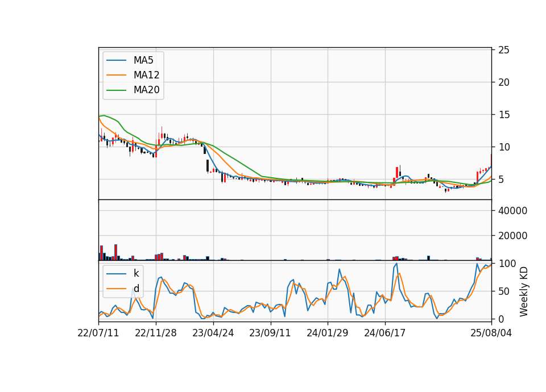The width and height of the screenshot is (546, 392).
Task: Click the MA12 legend label
Action: coord(146,75)
